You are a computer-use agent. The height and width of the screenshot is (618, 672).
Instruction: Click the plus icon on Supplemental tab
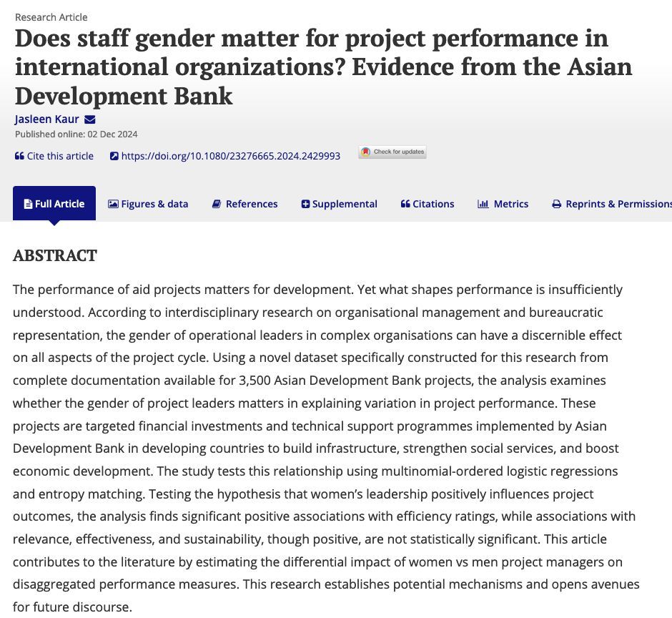pyautogui.click(x=305, y=204)
